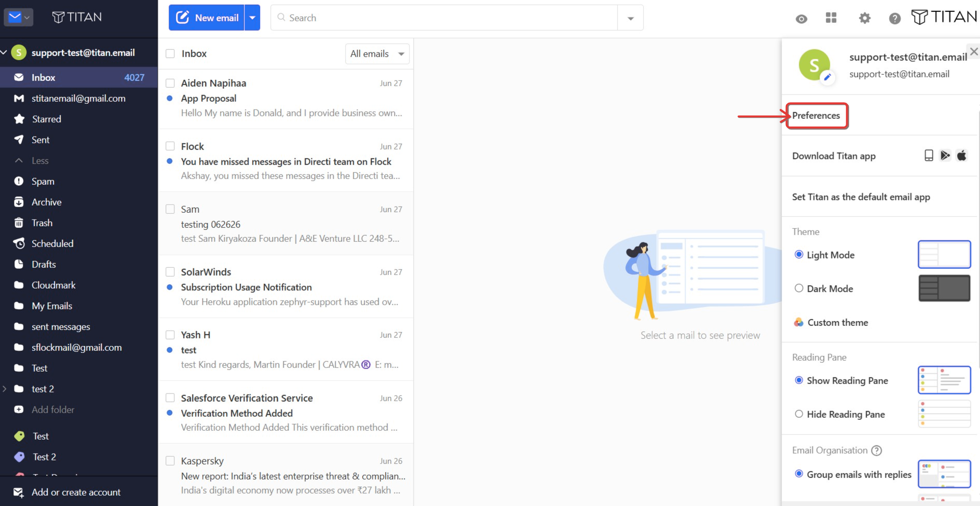This screenshot has height=506, width=980.
Task: Click the Group emails preview thumbnail
Action: coord(944,474)
